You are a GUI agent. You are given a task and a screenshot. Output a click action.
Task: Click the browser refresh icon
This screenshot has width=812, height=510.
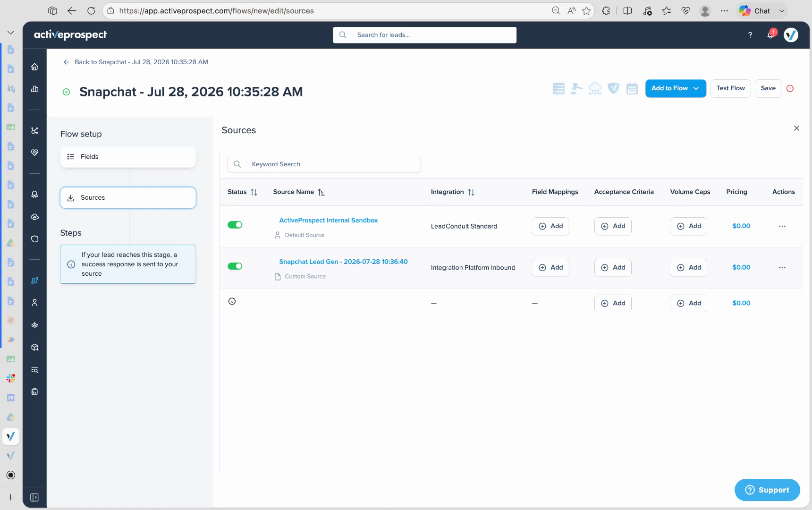(x=91, y=10)
